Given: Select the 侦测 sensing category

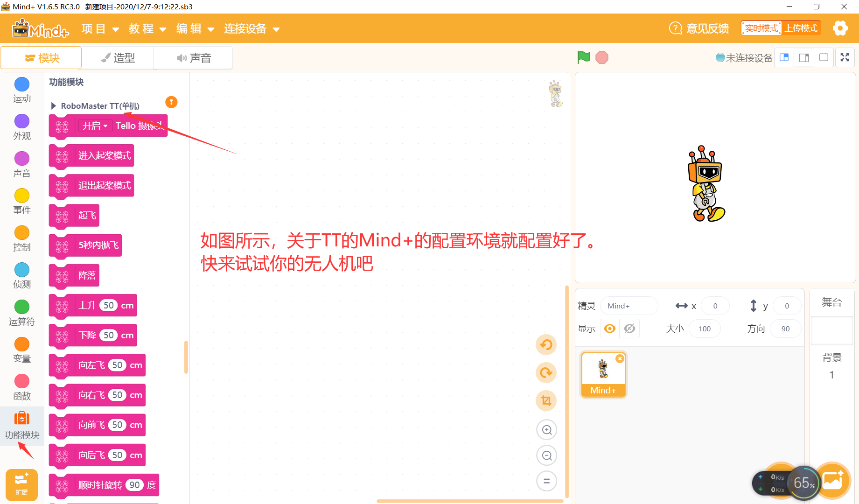Looking at the screenshot, I should (22, 276).
